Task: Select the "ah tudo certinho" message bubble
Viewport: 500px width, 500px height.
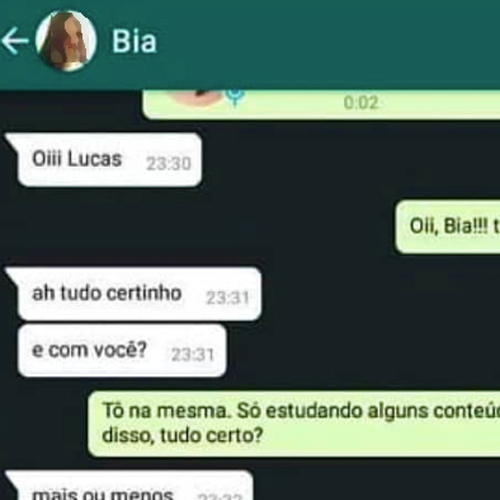Action: [x=133, y=294]
